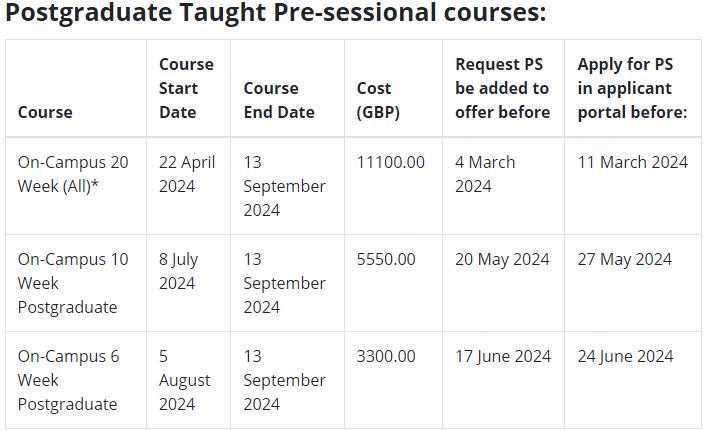This screenshot has width=707, height=431.
Task: Click the 22 April 2024 start date
Action: click(187, 174)
